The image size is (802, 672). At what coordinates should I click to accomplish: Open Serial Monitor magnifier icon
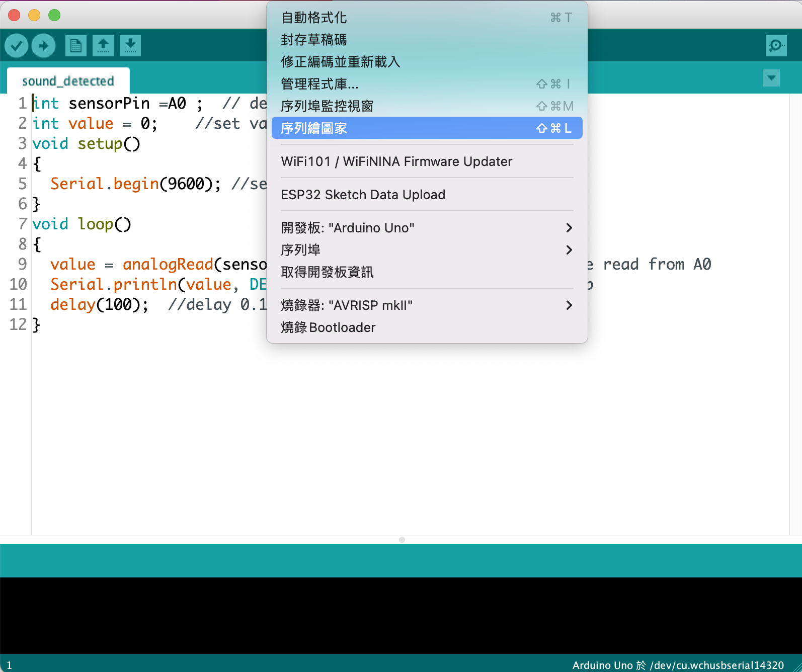point(776,46)
